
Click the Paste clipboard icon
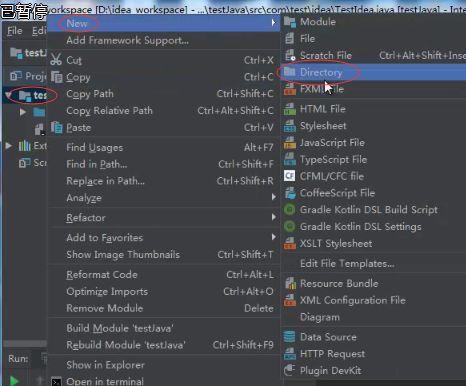56,127
